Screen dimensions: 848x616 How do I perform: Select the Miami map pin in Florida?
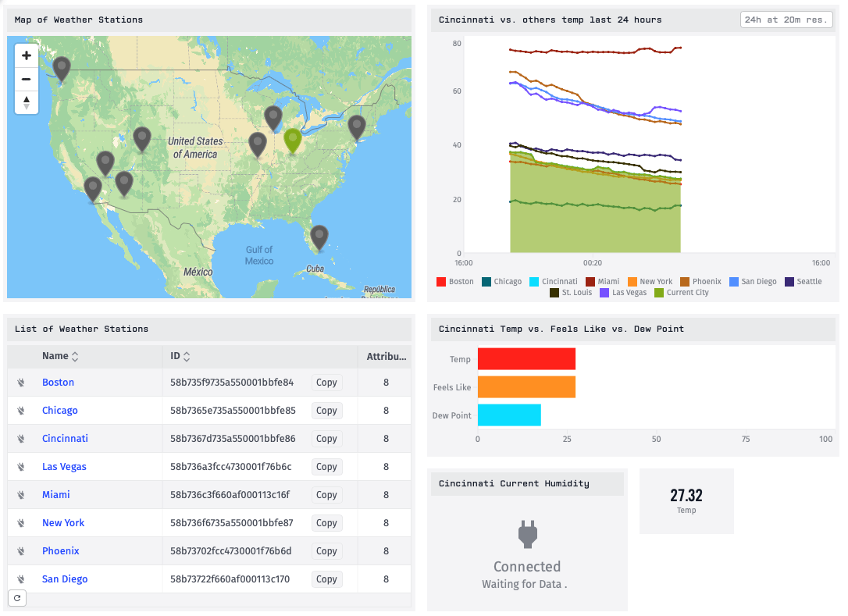(319, 238)
